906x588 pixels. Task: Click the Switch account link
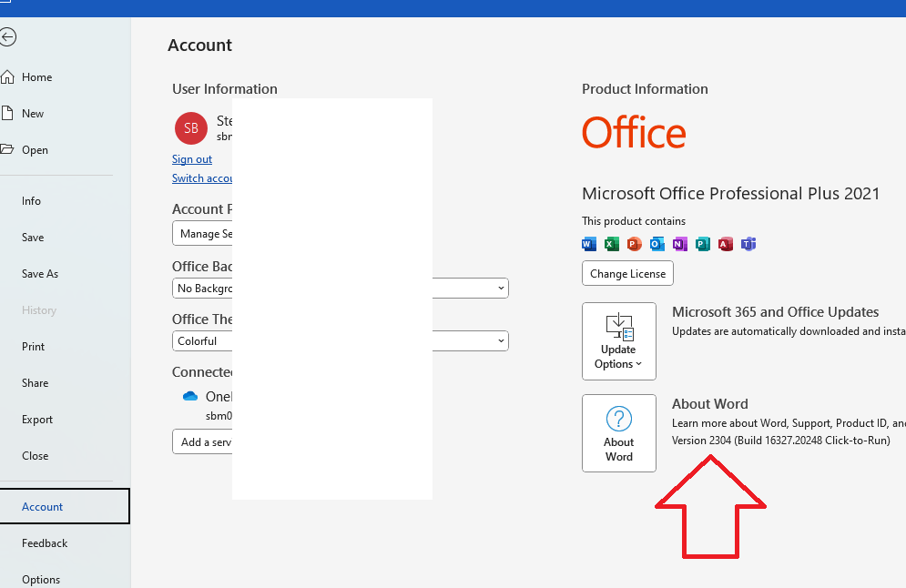click(202, 178)
